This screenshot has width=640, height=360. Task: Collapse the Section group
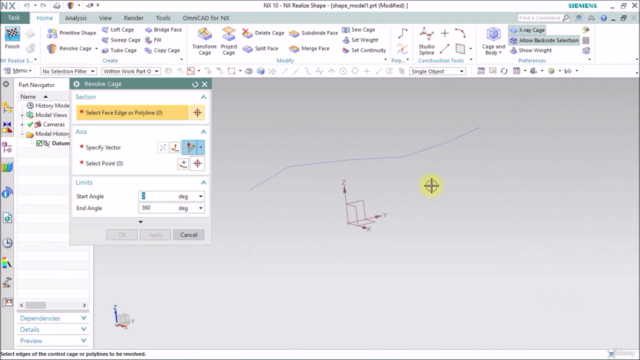[x=203, y=97]
